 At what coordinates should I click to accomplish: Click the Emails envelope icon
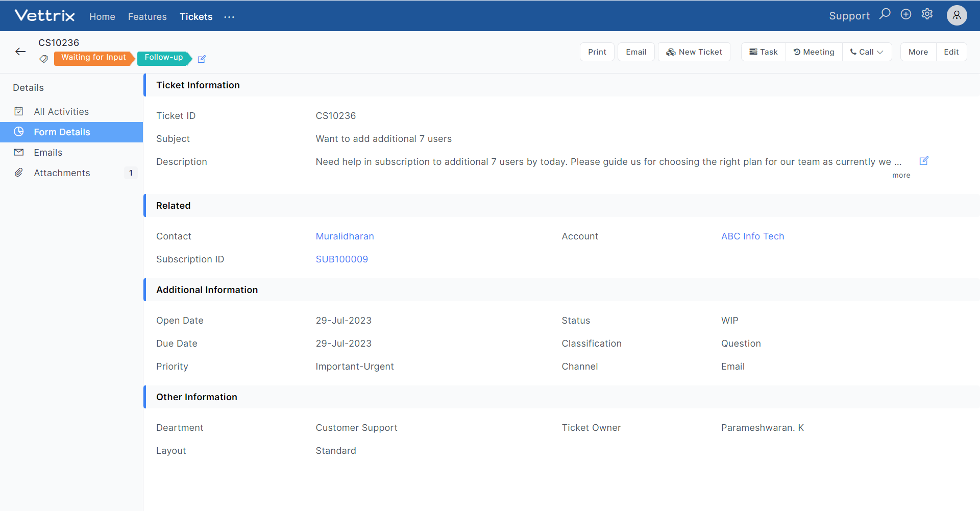pyautogui.click(x=19, y=152)
